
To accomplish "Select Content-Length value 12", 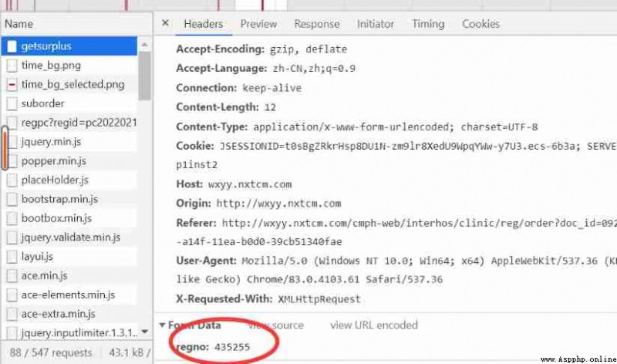I will click(x=271, y=107).
